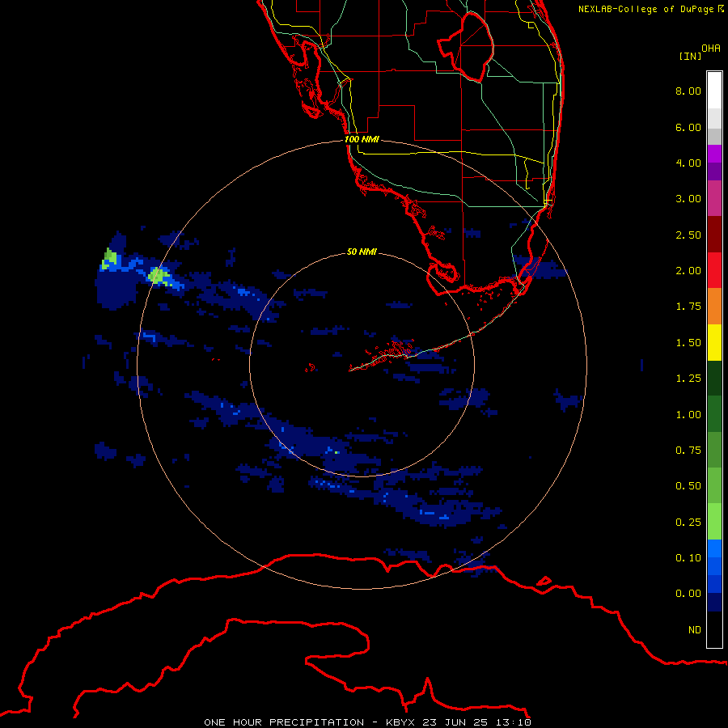Click the 1.50 scale value
This screenshot has width=728, height=728.
(x=688, y=343)
